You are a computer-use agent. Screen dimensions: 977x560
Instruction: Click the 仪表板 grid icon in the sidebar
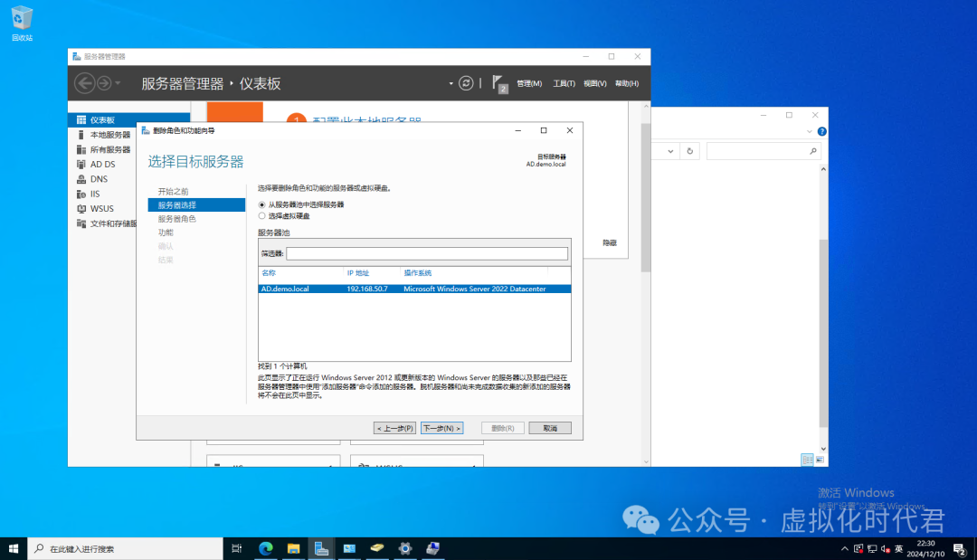[81, 119]
